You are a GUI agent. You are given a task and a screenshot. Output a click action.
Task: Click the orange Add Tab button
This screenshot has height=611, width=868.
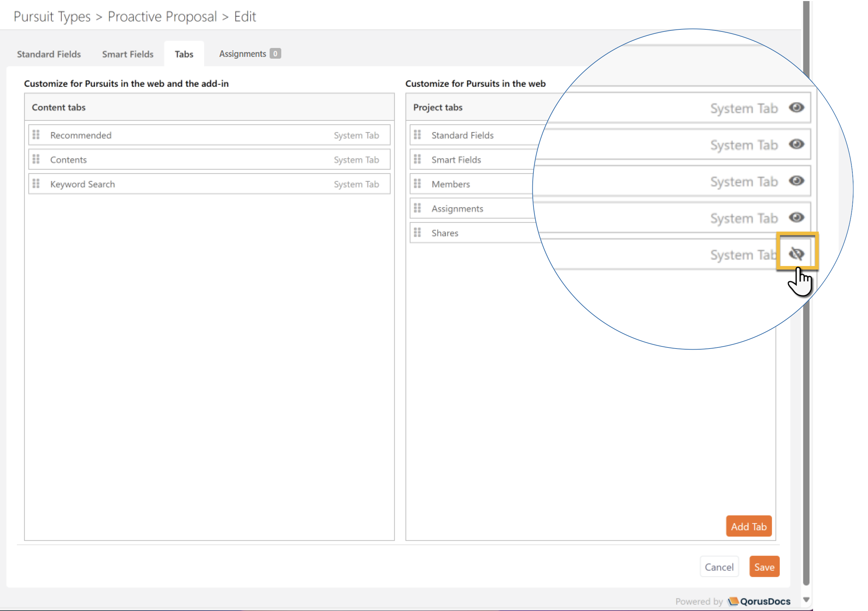tap(748, 526)
